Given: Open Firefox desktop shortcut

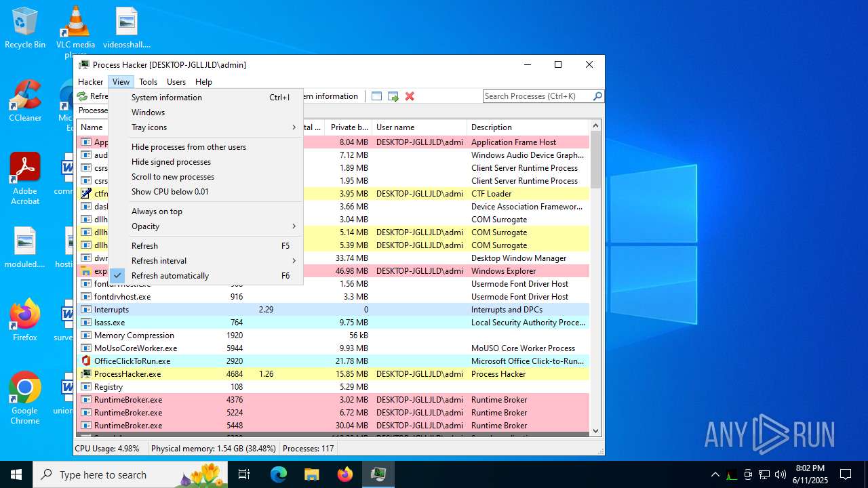Looking at the screenshot, I should pos(25,320).
